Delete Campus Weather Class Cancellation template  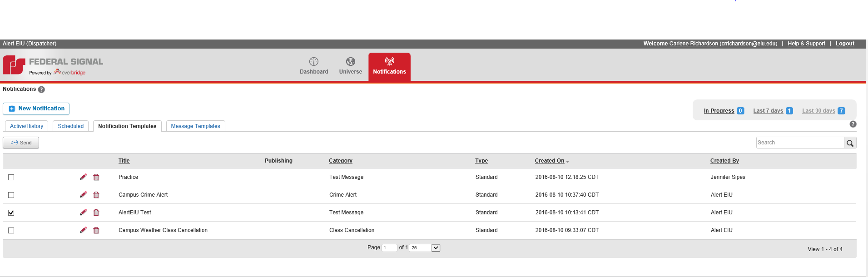point(96,230)
